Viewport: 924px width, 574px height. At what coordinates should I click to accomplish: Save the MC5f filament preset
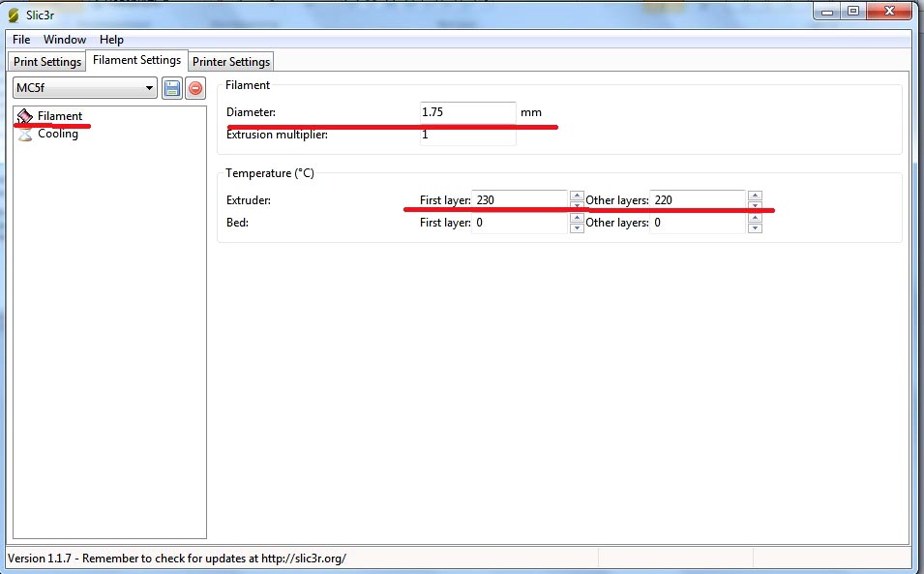pos(171,88)
